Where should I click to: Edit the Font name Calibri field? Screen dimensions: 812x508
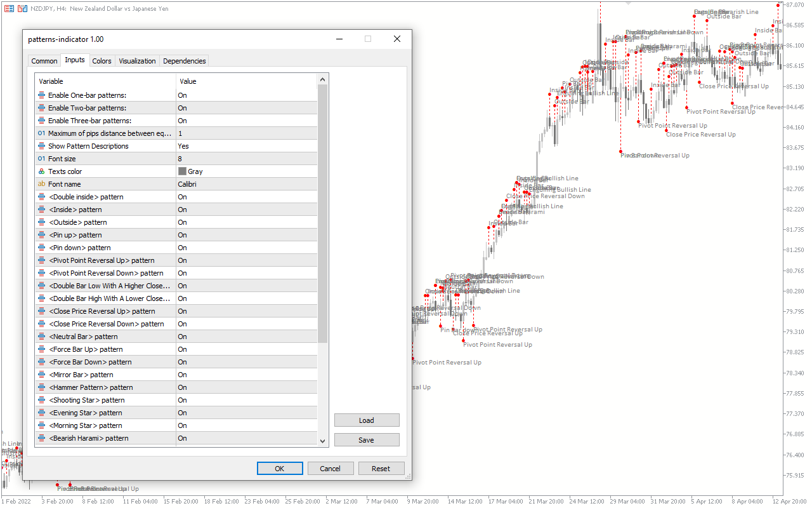246,184
